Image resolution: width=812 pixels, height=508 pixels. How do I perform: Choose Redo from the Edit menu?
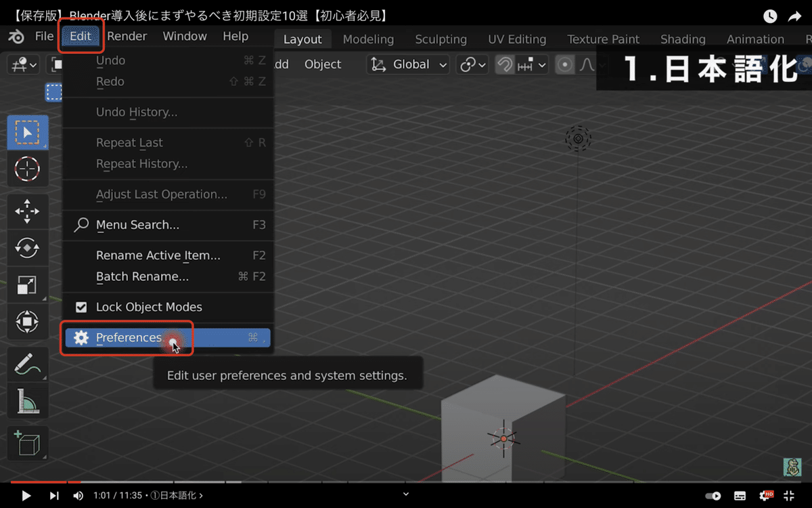point(169,81)
